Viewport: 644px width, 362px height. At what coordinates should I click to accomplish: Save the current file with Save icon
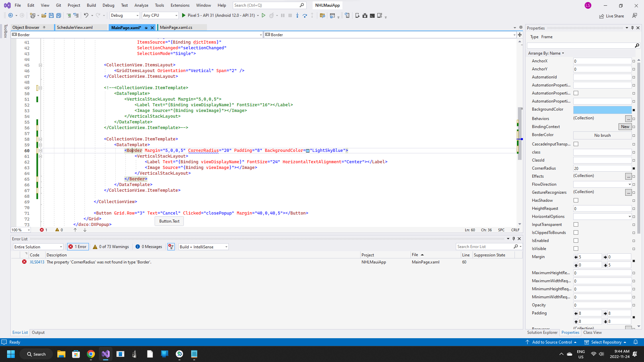point(51,15)
